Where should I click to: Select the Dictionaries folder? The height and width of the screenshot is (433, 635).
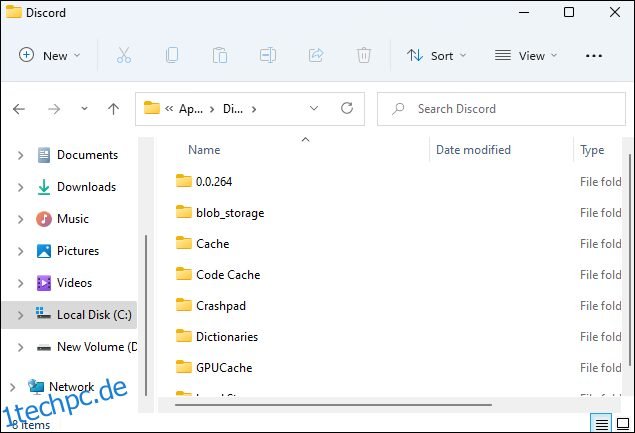point(227,337)
